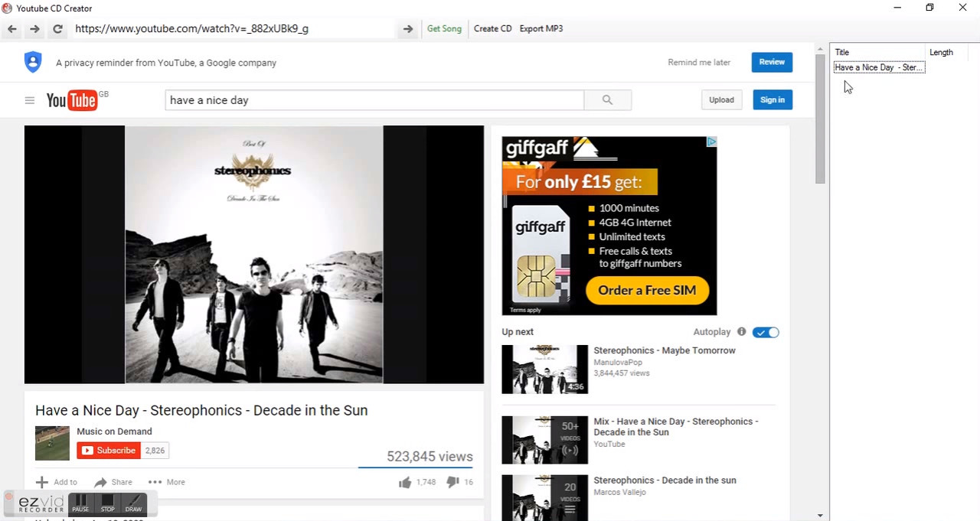This screenshot has width=980, height=521.
Task: Close the Youtube CD Creator window
Action: point(962,8)
